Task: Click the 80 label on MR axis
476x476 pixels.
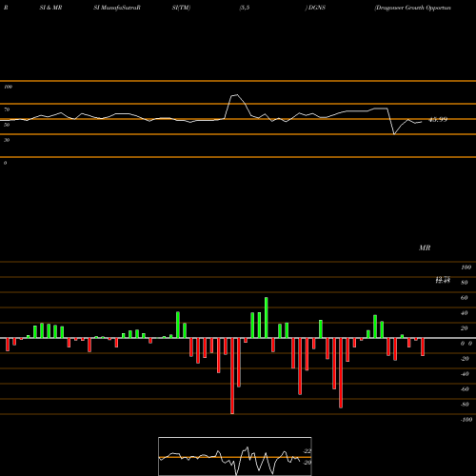Action: (x=465, y=283)
